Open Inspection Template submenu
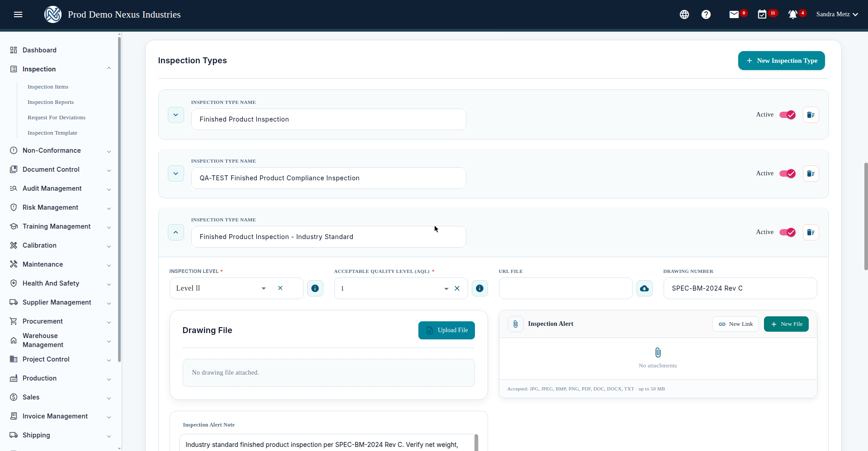 tap(52, 133)
